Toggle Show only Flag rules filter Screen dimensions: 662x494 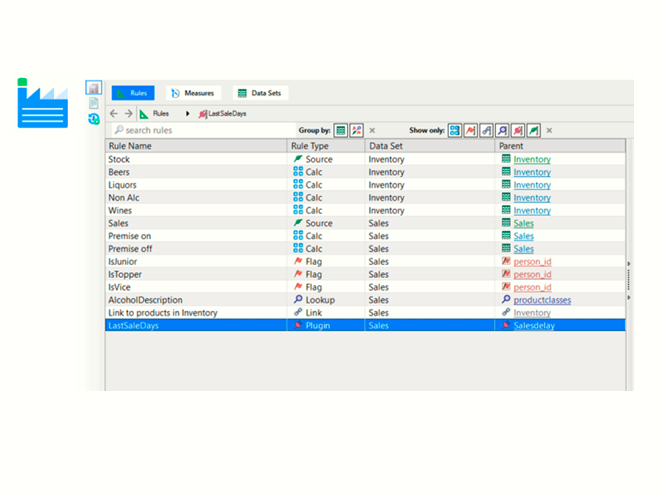coord(471,130)
